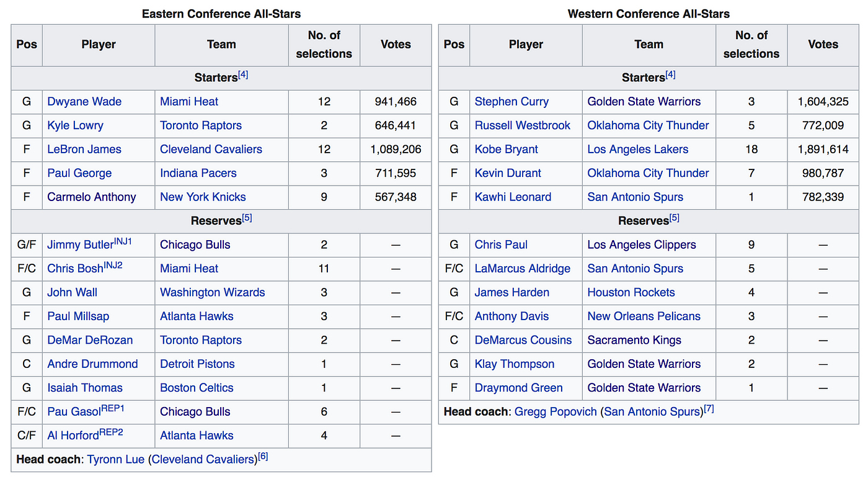
Task: Open Oklahoma City Thunder link in Westbrook's row
Action: point(649,125)
